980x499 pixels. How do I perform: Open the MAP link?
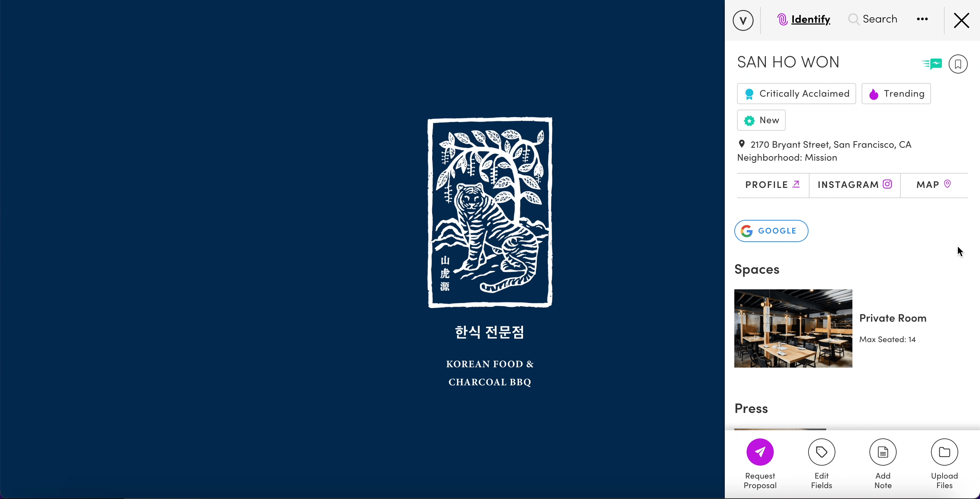point(934,185)
